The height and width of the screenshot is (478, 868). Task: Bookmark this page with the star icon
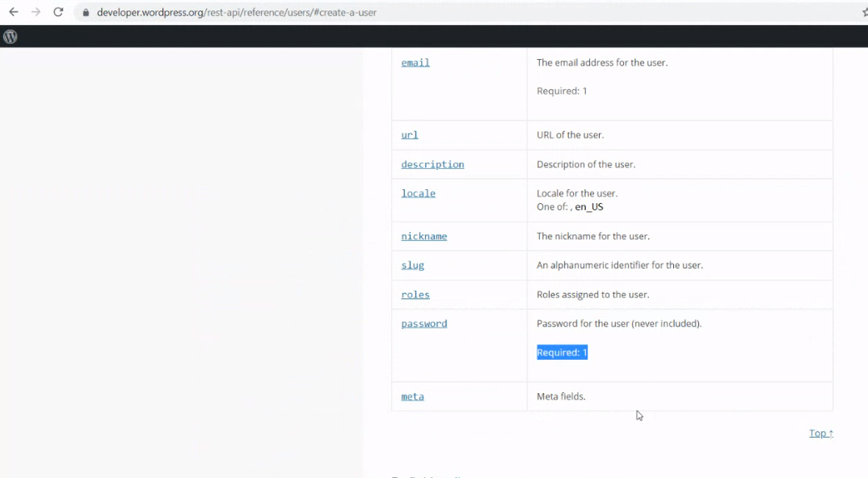(x=864, y=12)
